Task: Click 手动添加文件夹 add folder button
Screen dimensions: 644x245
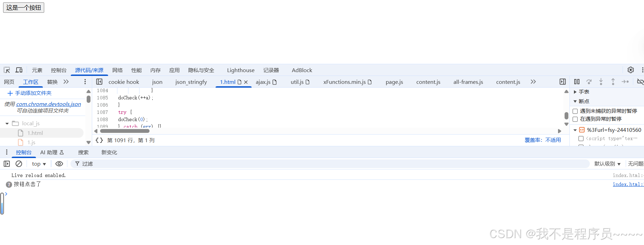Action: click(29, 93)
